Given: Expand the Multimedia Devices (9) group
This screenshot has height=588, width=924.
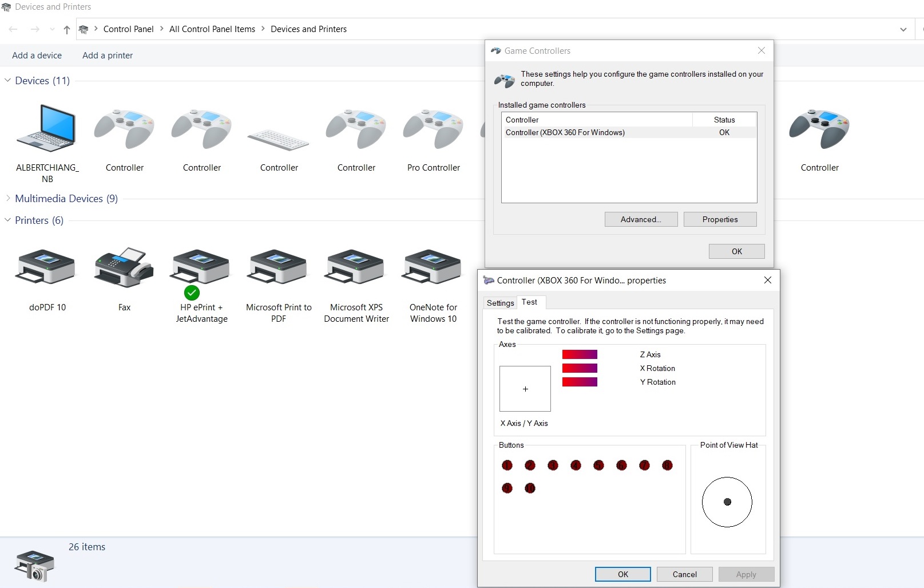Looking at the screenshot, I should point(8,199).
